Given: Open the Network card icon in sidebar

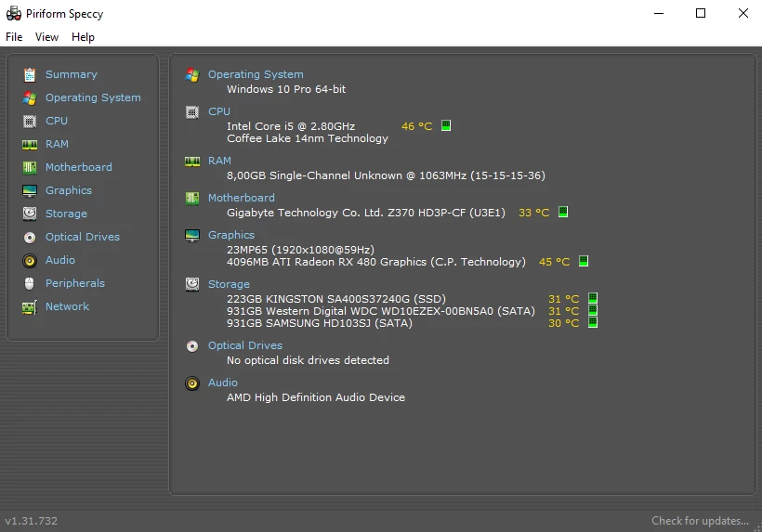Looking at the screenshot, I should (30, 307).
